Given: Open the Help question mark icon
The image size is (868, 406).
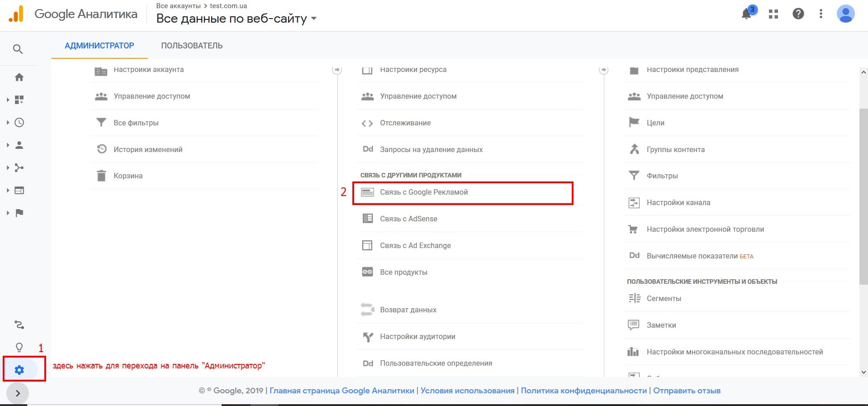Looking at the screenshot, I should coord(798,14).
